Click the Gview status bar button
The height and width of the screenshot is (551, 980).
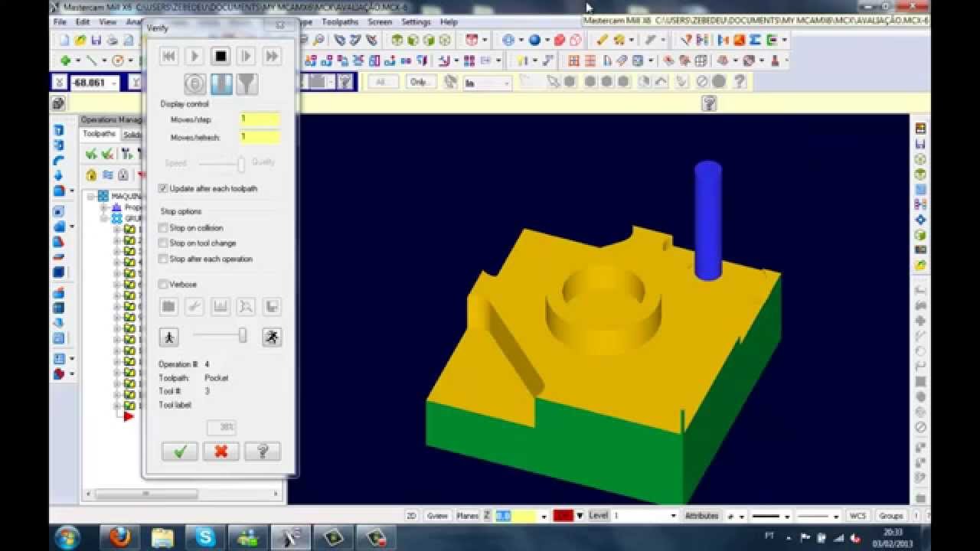pos(437,516)
